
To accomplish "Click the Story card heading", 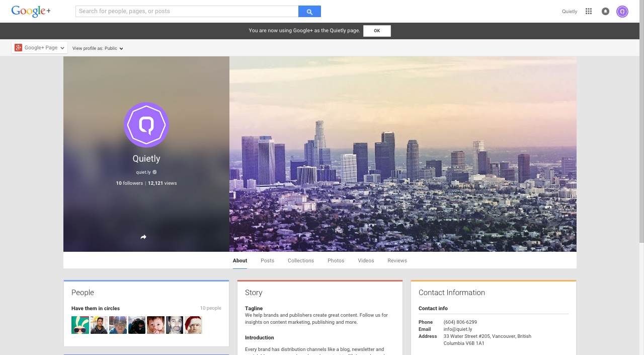I will [x=254, y=293].
